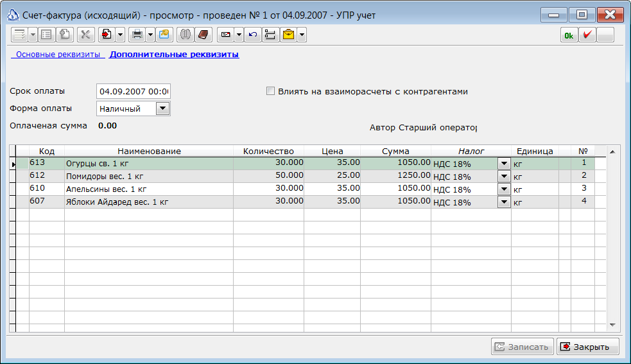The image size is (631, 364).
Task: Click the tree structure icon
Action: pos(270,35)
